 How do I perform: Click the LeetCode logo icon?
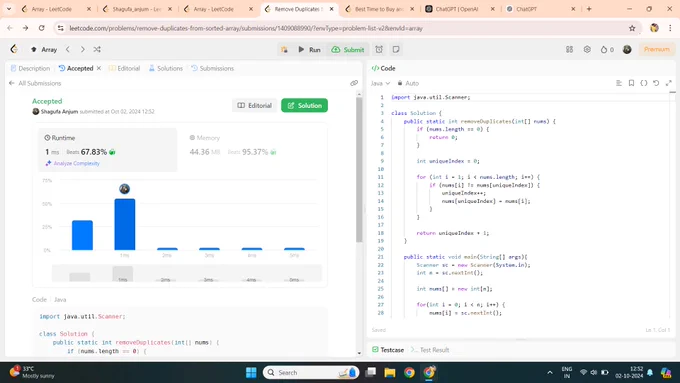click(x=14, y=49)
